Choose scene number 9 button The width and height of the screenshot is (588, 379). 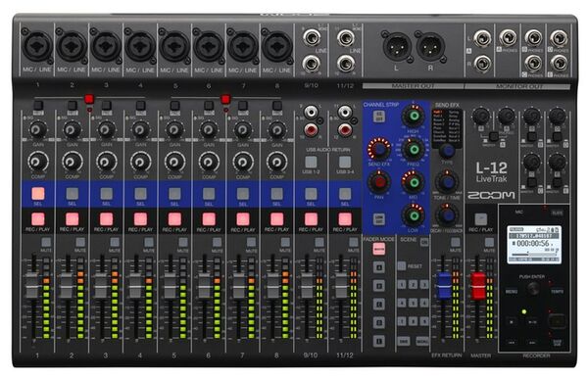[424, 321]
